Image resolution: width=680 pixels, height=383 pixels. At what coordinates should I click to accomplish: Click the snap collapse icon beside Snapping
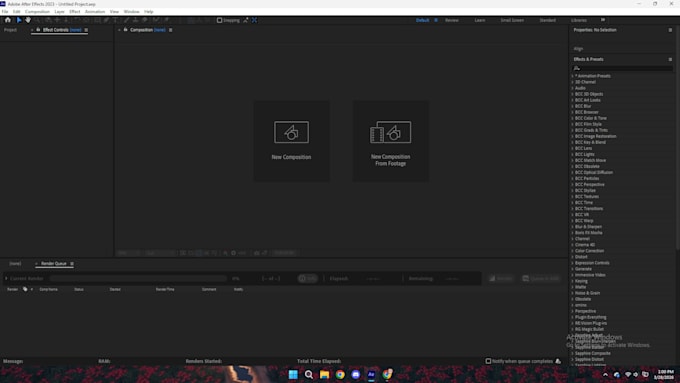click(245, 20)
